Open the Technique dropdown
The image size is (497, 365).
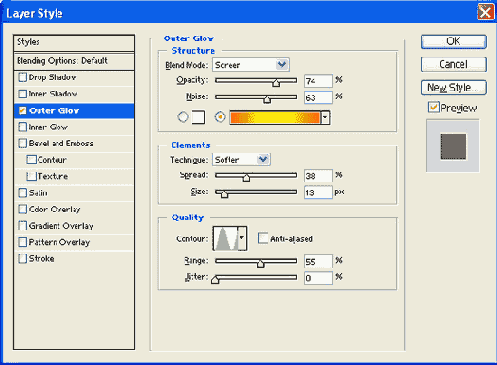(x=241, y=160)
